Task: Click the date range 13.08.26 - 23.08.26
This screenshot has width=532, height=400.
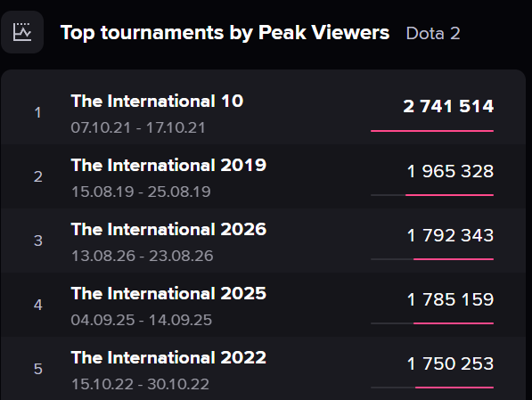Action: pyautogui.click(x=143, y=256)
